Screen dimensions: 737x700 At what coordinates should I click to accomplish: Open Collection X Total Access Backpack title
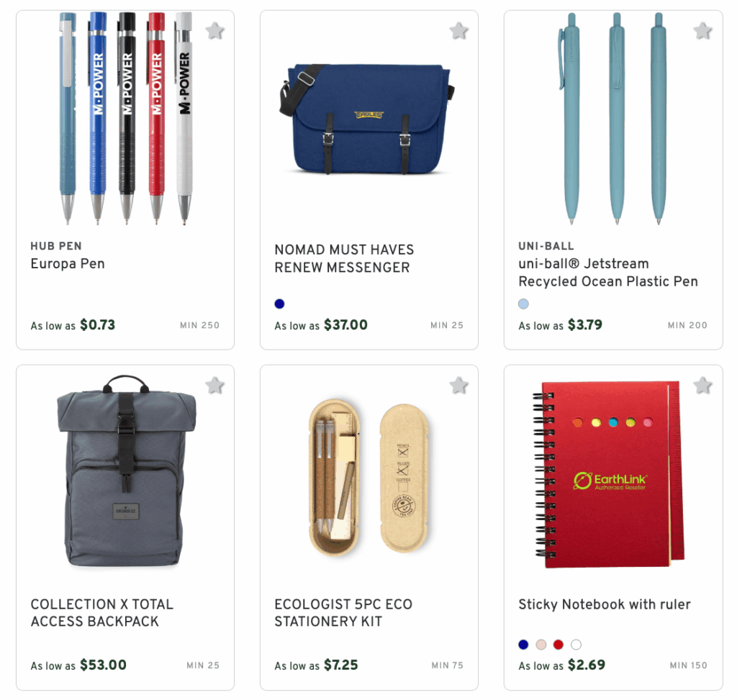coord(102,613)
